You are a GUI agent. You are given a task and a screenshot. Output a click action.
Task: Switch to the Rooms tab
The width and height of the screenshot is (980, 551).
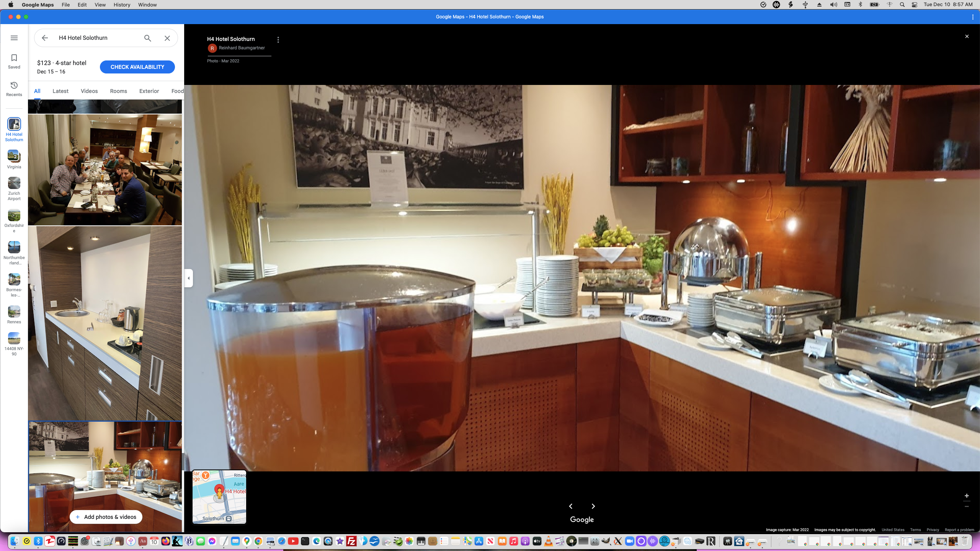point(118,91)
